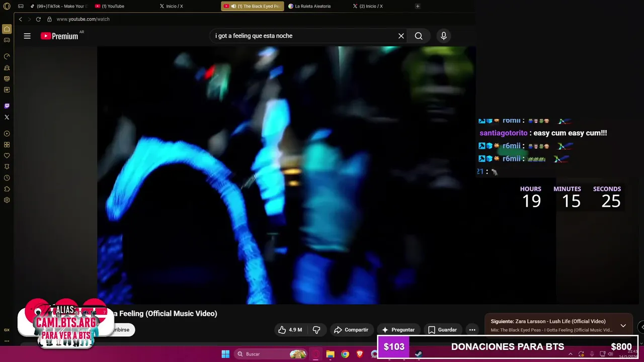
Task: Open the Windows Start button
Action: pyautogui.click(x=225, y=354)
